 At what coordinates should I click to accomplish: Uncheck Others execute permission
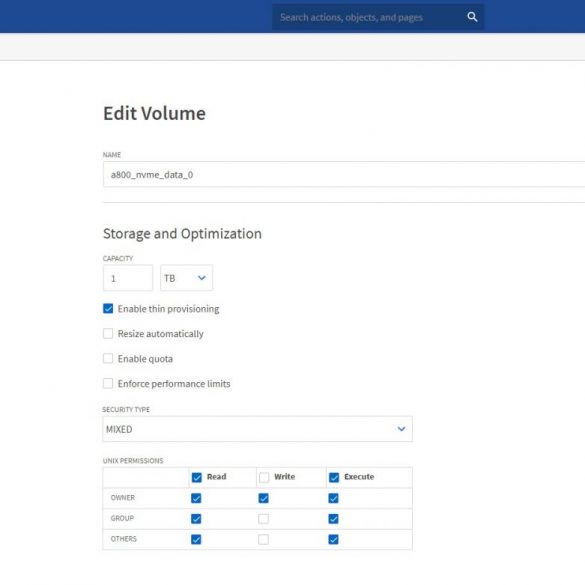click(x=334, y=539)
